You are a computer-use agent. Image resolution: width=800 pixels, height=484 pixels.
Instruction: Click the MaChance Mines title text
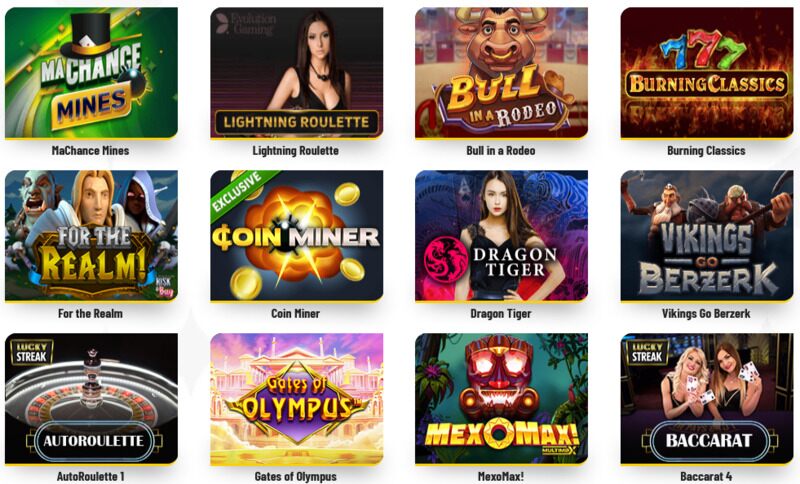pos(90,150)
